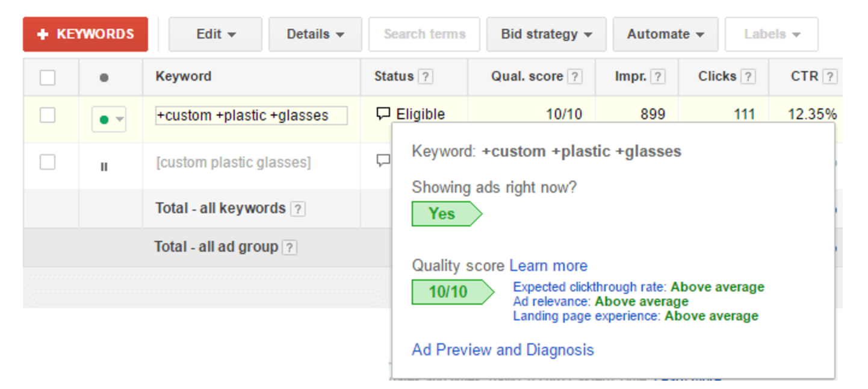This screenshot has height=389, width=868.
Task: Click the help icon next to Impr.
Action: point(657,76)
